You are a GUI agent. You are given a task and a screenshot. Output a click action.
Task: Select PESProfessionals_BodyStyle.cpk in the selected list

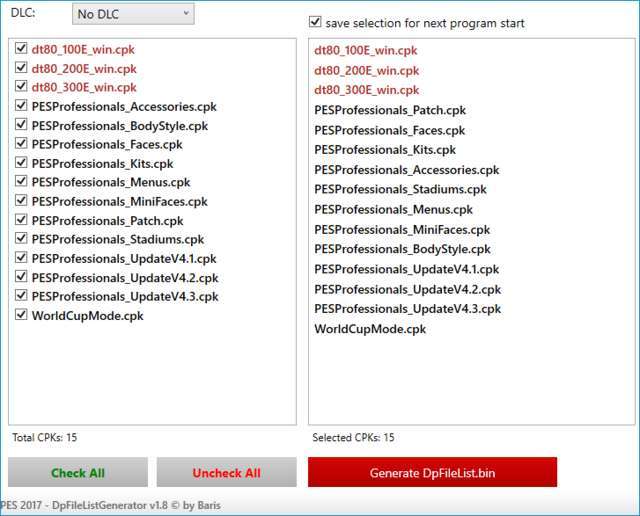(x=402, y=249)
